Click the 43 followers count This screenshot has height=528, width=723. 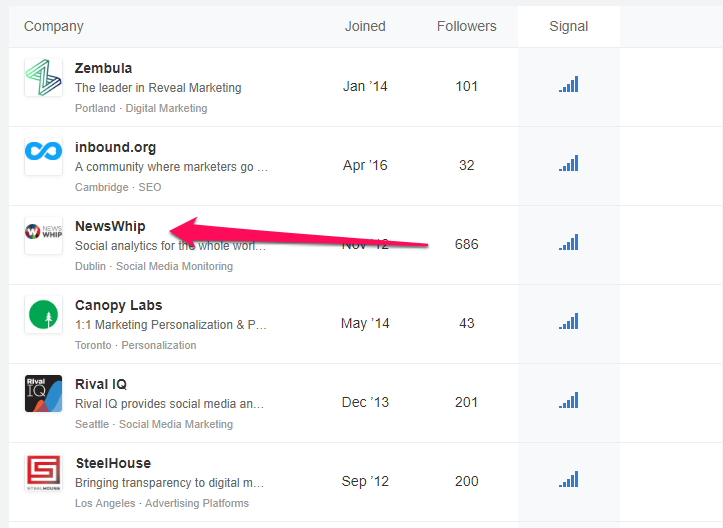(467, 323)
